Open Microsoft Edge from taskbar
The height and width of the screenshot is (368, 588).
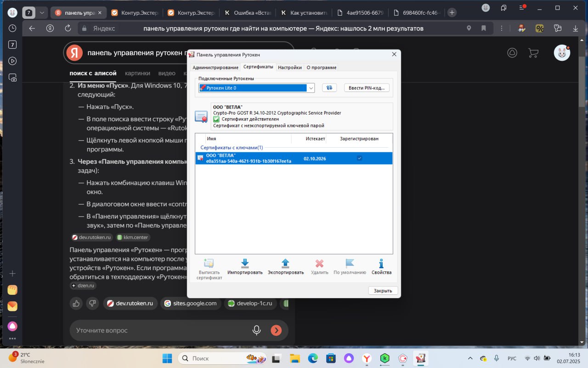312,358
